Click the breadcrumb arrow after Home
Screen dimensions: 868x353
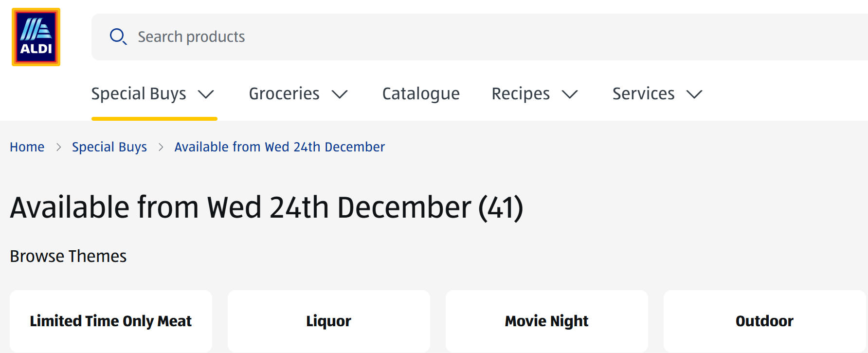click(58, 147)
